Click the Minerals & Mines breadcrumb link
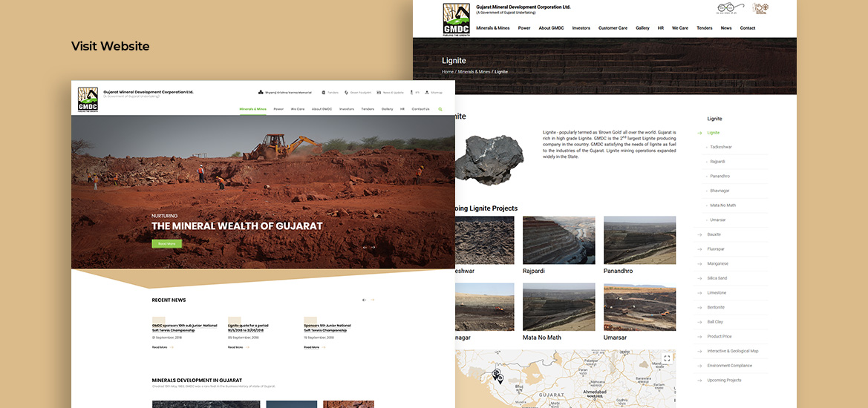The image size is (868, 408). click(474, 72)
